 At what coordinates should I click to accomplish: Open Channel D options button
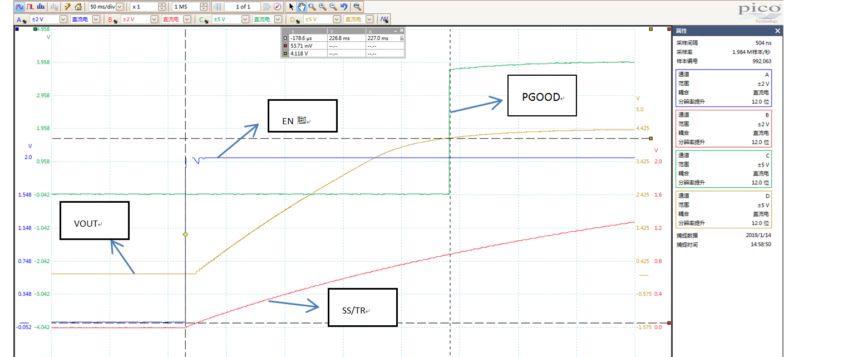tap(295, 19)
